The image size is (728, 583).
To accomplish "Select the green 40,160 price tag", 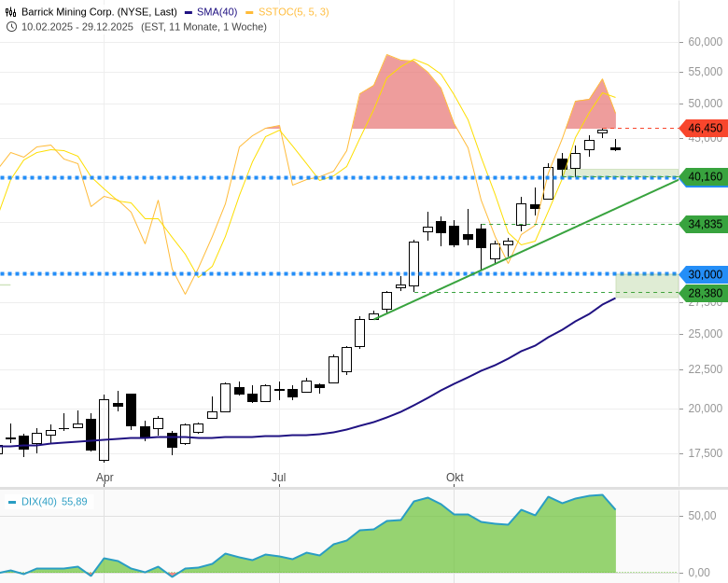I will point(705,176).
